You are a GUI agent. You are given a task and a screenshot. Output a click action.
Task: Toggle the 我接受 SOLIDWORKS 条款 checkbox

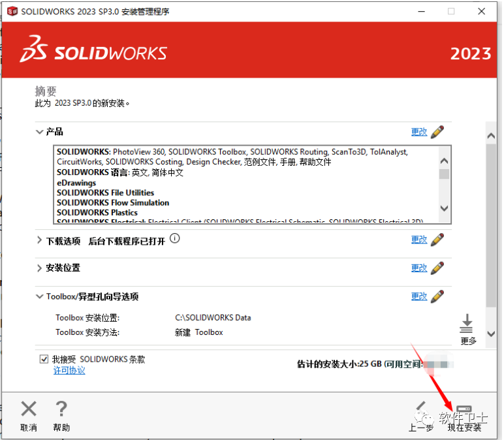click(44, 359)
